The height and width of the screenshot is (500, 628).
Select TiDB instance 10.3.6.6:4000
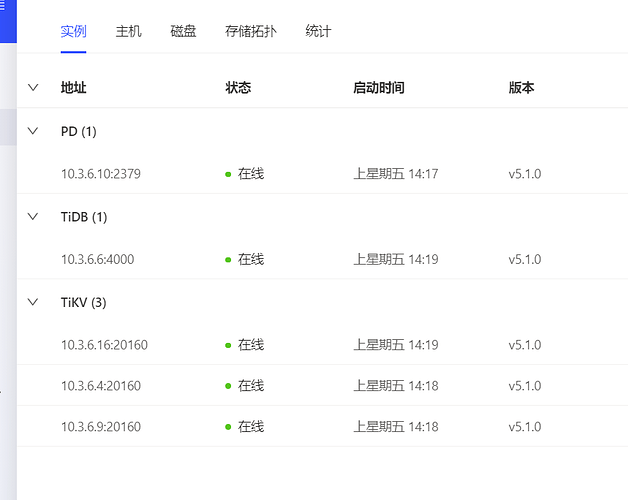click(97, 259)
